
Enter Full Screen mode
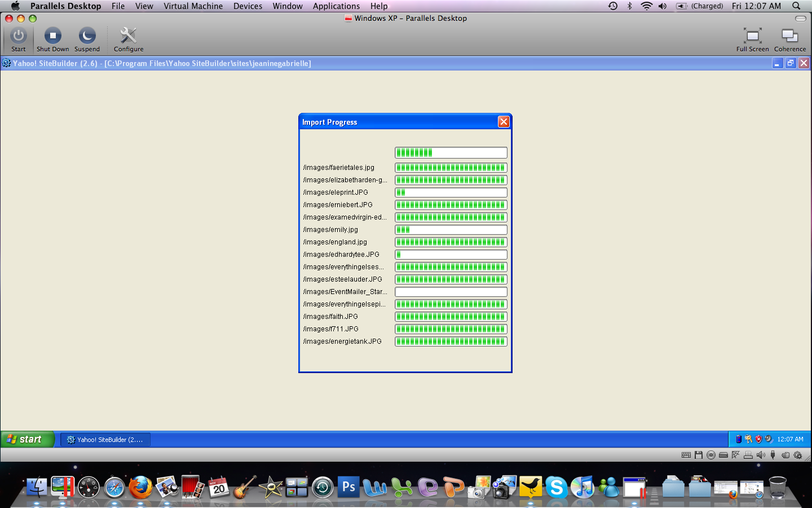point(752,40)
